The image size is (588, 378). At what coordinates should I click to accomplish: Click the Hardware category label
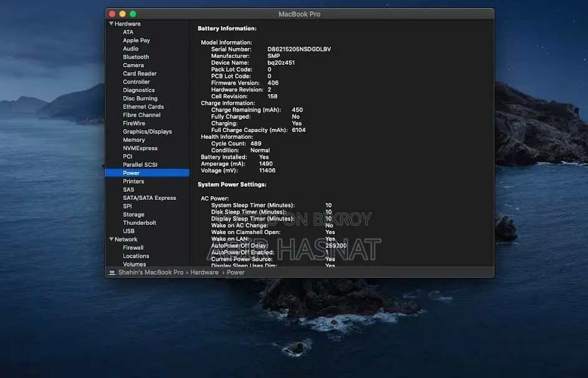127,24
